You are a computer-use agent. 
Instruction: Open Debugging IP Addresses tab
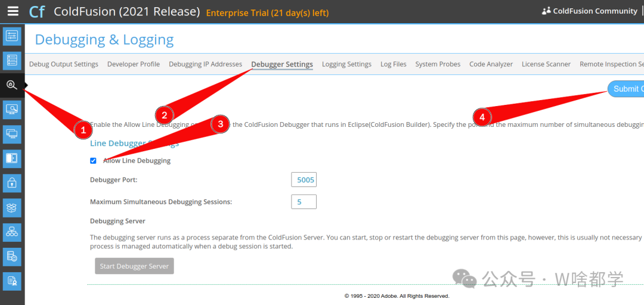tap(205, 64)
